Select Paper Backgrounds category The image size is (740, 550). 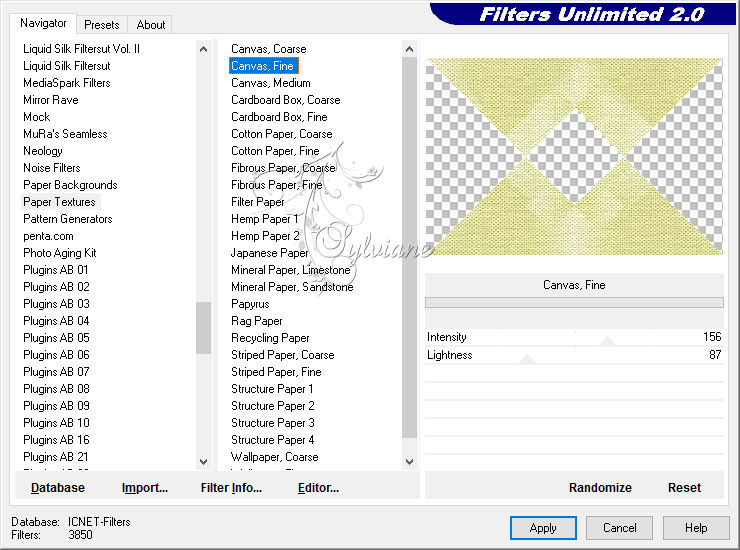70,185
